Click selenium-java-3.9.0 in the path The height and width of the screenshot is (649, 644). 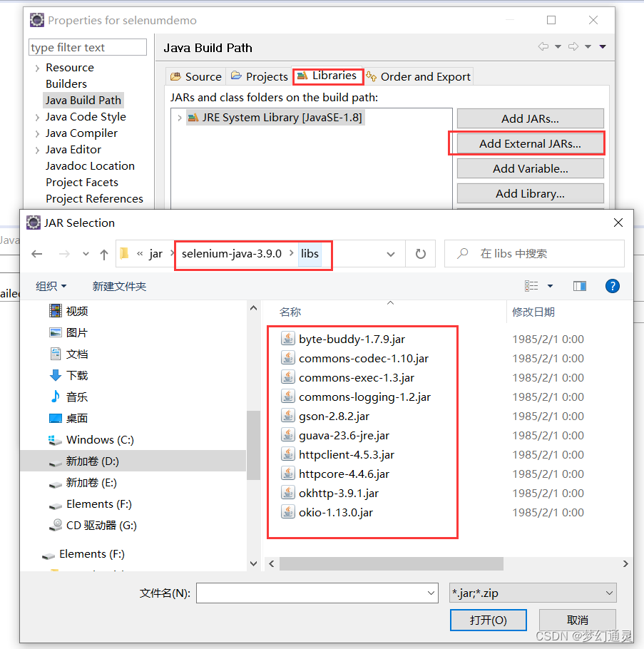click(x=231, y=253)
